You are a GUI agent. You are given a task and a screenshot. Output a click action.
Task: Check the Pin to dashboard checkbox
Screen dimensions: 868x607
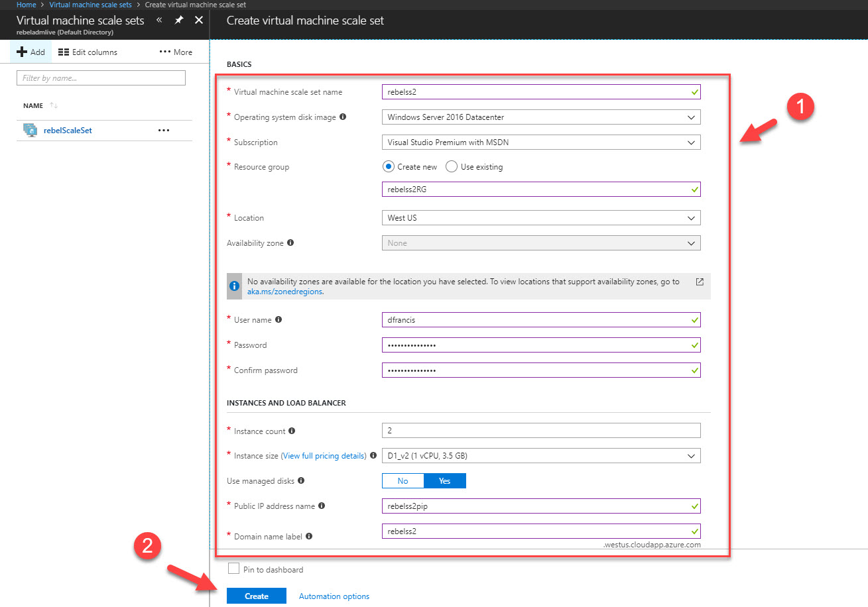(233, 569)
